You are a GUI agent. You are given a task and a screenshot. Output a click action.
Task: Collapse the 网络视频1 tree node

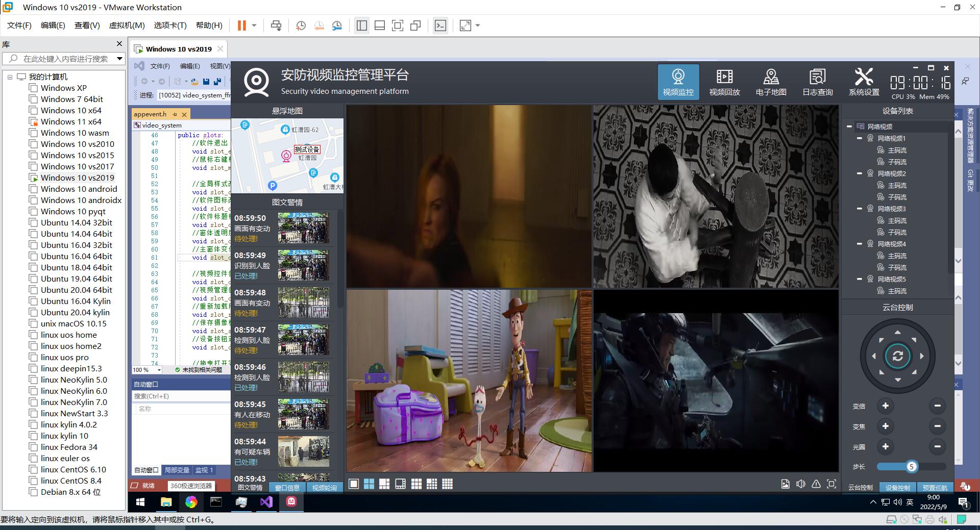860,138
